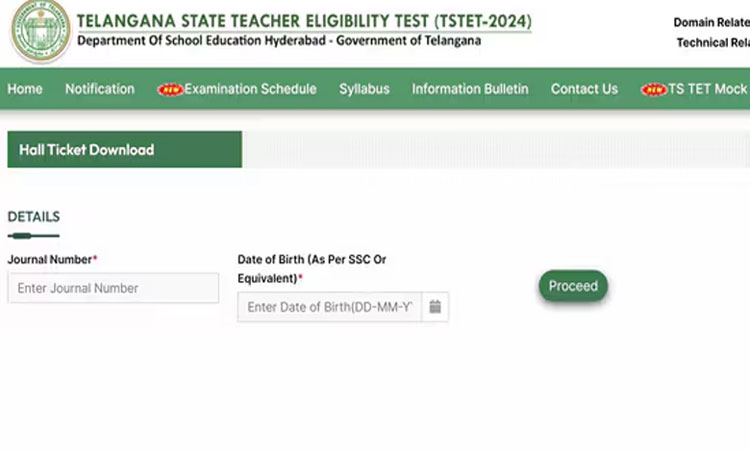750x450 pixels.
Task: Select the Hall Ticket Download tab
Action: [x=124, y=149]
